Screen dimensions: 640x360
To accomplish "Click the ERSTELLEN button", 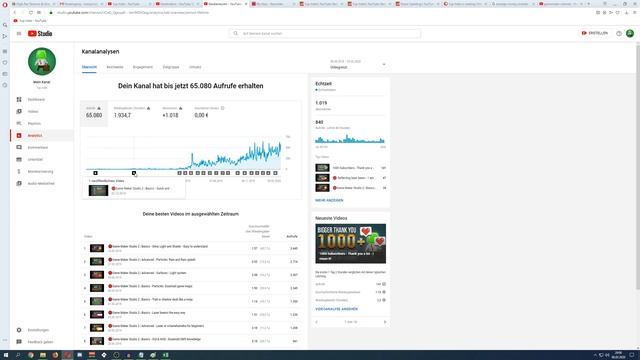I will 594,33.
